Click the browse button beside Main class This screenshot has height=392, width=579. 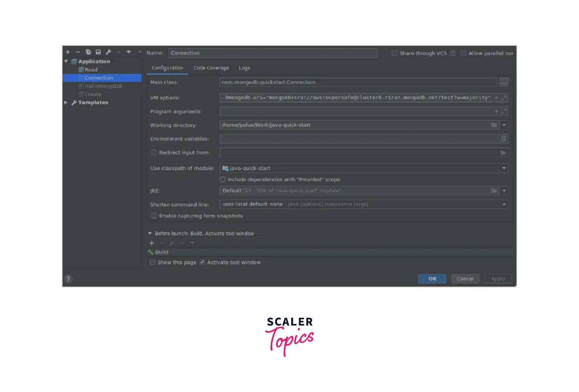click(x=503, y=82)
